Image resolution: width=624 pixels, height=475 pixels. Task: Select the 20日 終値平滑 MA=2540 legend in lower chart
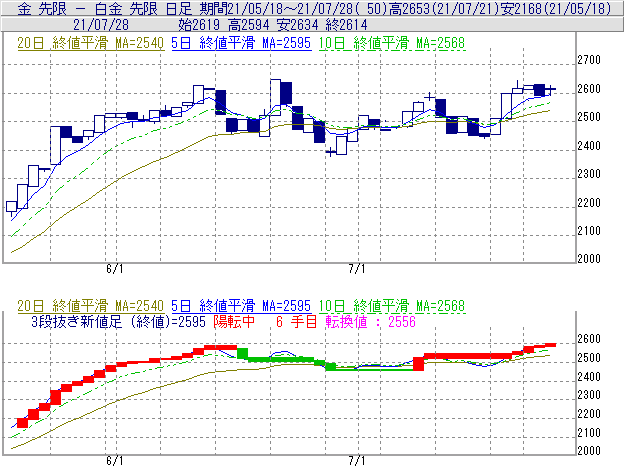(90, 306)
